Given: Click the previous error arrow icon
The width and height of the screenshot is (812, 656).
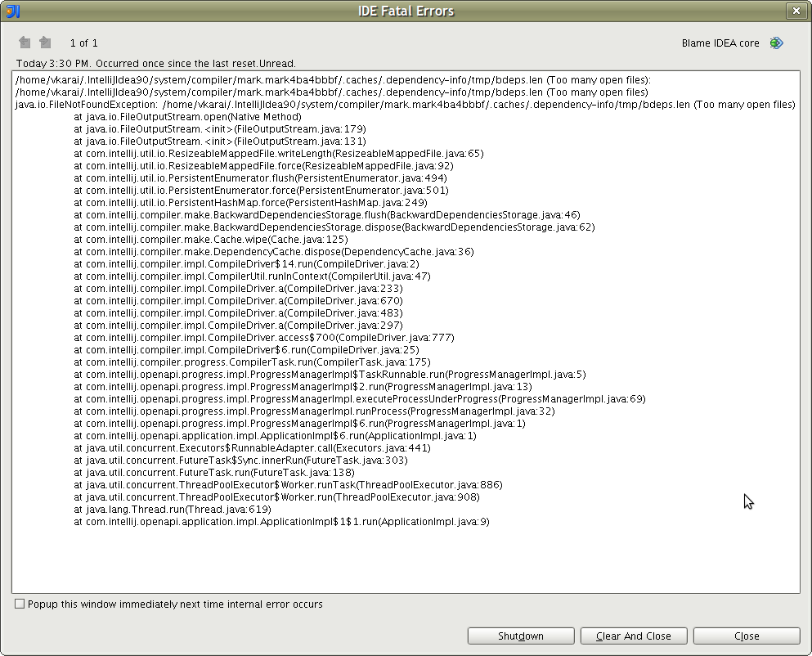Looking at the screenshot, I should [x=25, y=43].
